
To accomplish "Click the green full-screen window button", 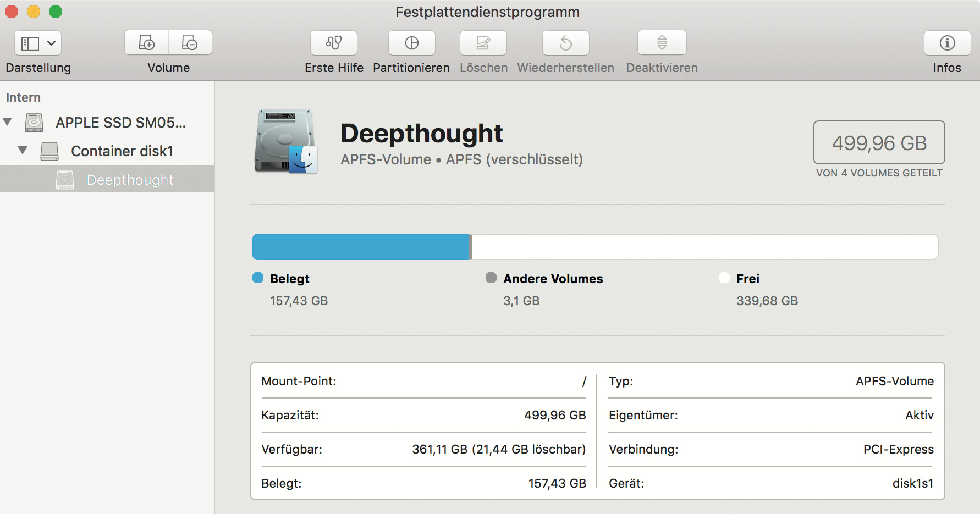I will click(56, 12).
